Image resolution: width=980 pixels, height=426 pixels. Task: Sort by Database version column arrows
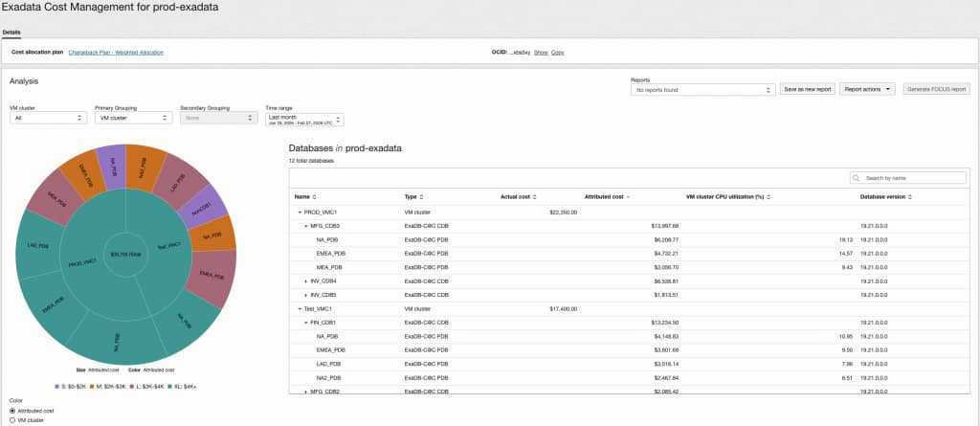(910, 197)
